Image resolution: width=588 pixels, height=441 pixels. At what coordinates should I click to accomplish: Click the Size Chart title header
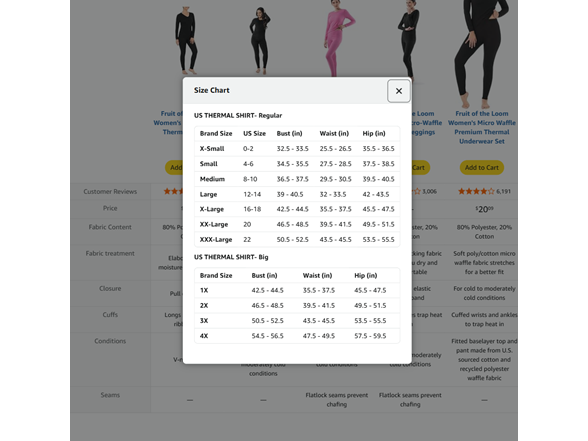[x=212, y=90]
